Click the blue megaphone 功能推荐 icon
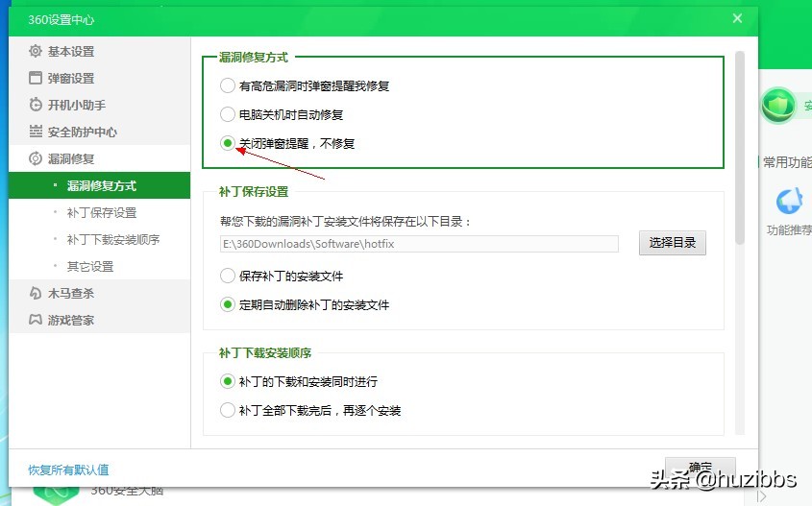This screenshot has height=506, width=812. [x=789, y=202]
